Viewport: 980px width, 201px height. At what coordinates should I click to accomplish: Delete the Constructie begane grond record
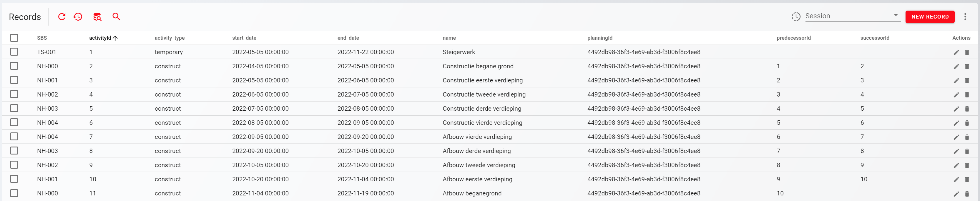pos(967,67)
